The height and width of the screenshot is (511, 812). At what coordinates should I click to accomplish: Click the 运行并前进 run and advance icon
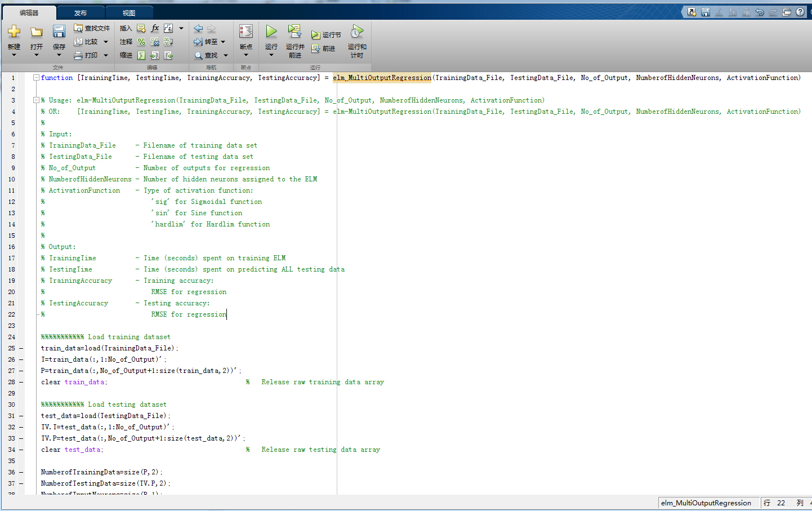[x=295, y=32]
